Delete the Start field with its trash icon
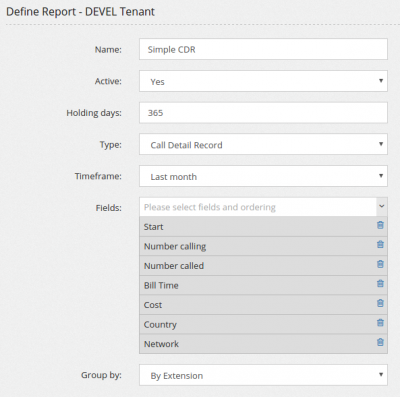 380,225
